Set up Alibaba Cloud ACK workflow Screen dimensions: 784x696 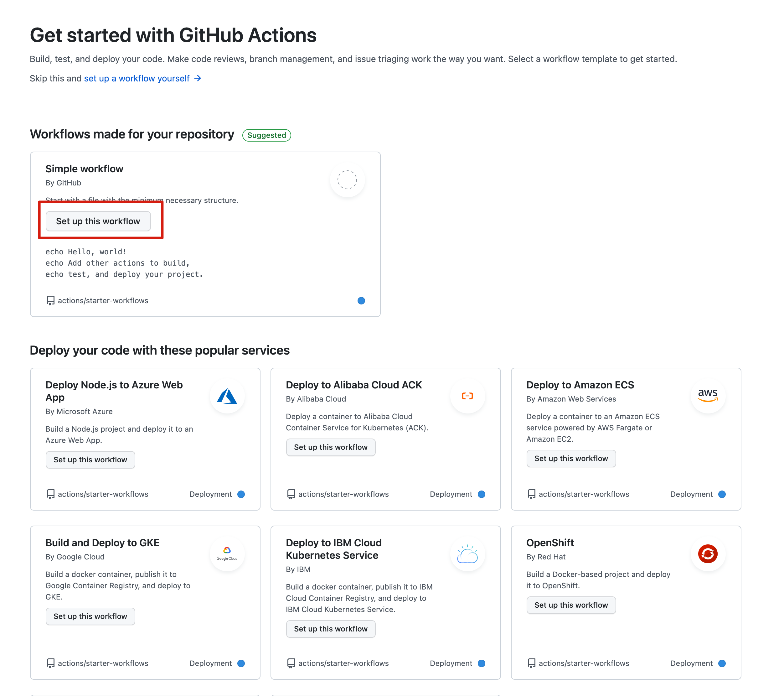coord(331,447)
